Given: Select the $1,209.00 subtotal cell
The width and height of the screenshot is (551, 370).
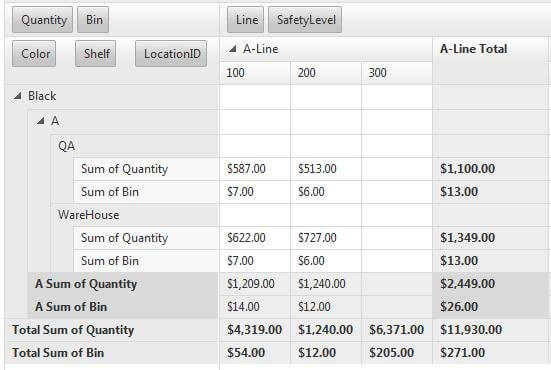Looking at the screenshot, I should [255, 284].
